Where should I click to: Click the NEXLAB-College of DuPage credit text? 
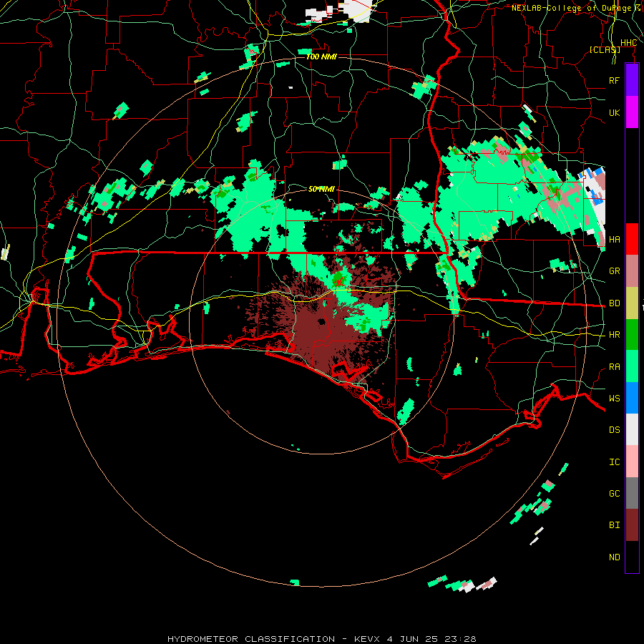click(x=577, y=8)
